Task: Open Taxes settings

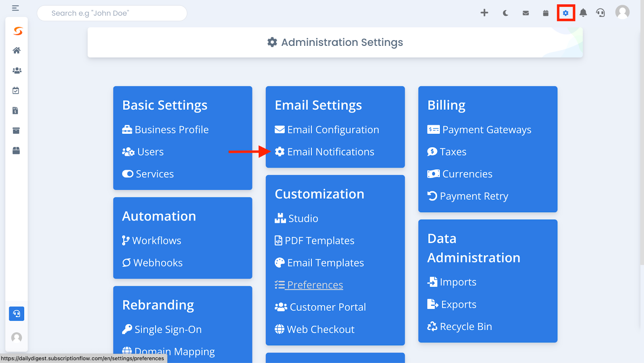Action: tap(447, 152)
